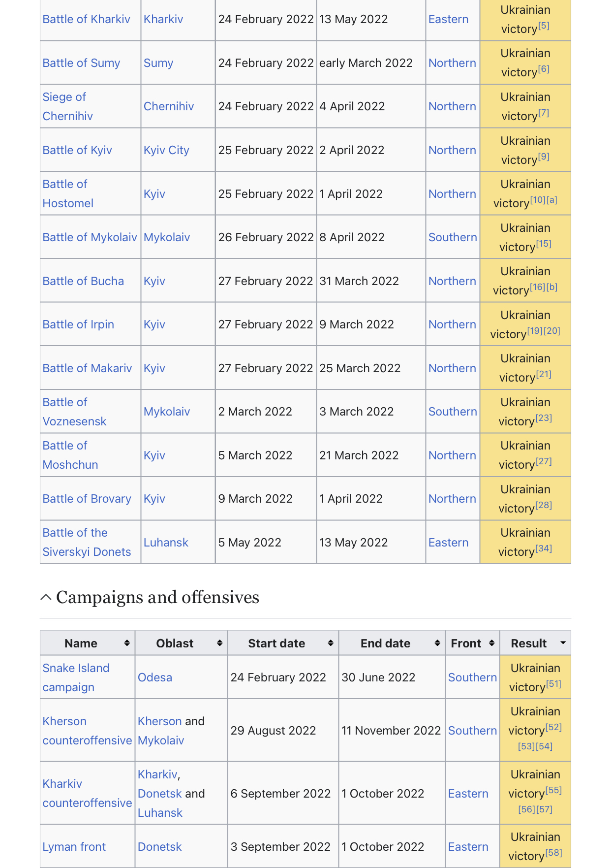Open citation [5] for Battle of Kharkiv result
Screen dimensions: 611x868
[x=543, y=26]
